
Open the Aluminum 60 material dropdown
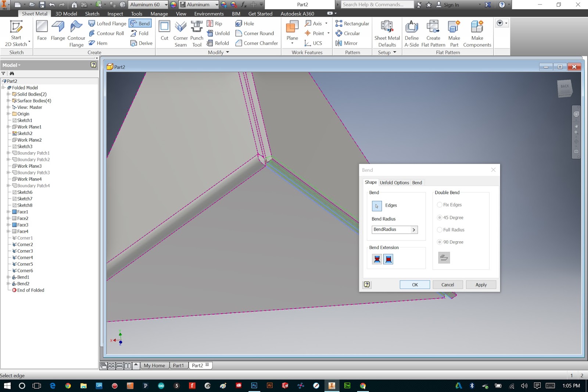click(166, 4)
